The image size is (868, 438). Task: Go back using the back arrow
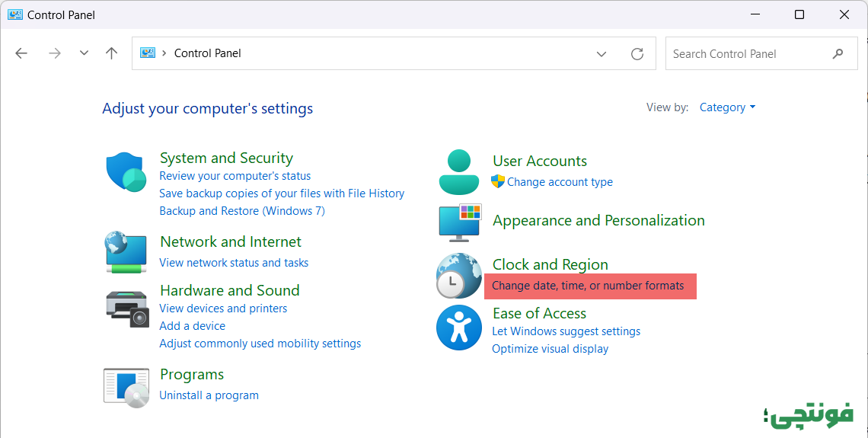(x=21, y=53)
